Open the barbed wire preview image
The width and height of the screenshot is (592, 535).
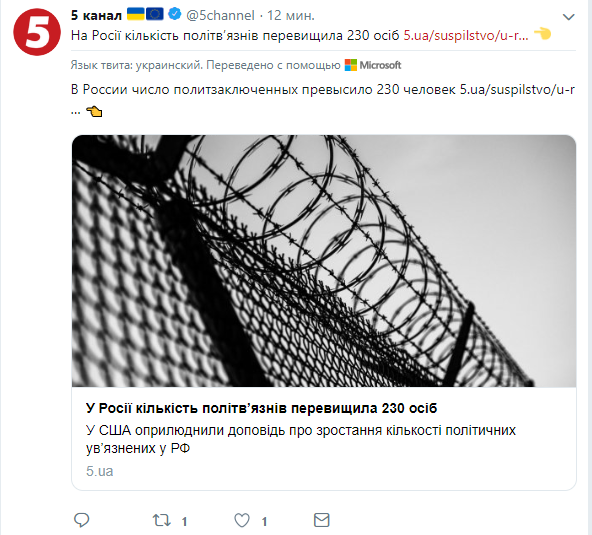324,261
